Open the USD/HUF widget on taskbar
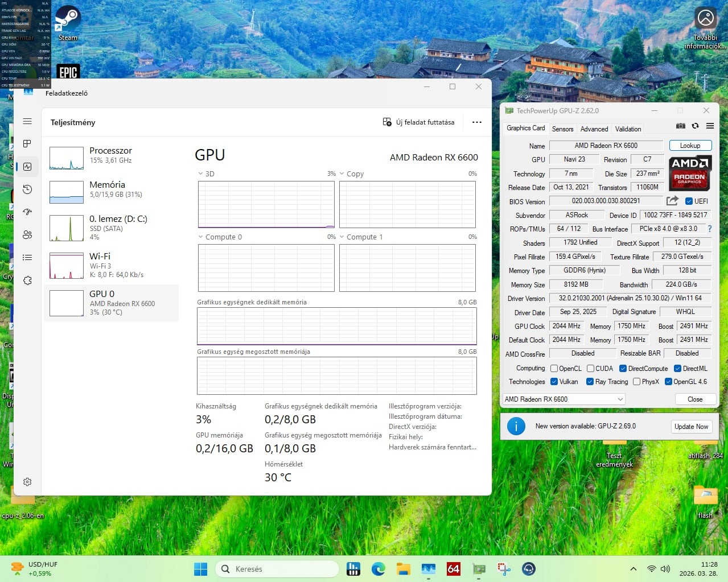728x582 pixels. point(34,569)
